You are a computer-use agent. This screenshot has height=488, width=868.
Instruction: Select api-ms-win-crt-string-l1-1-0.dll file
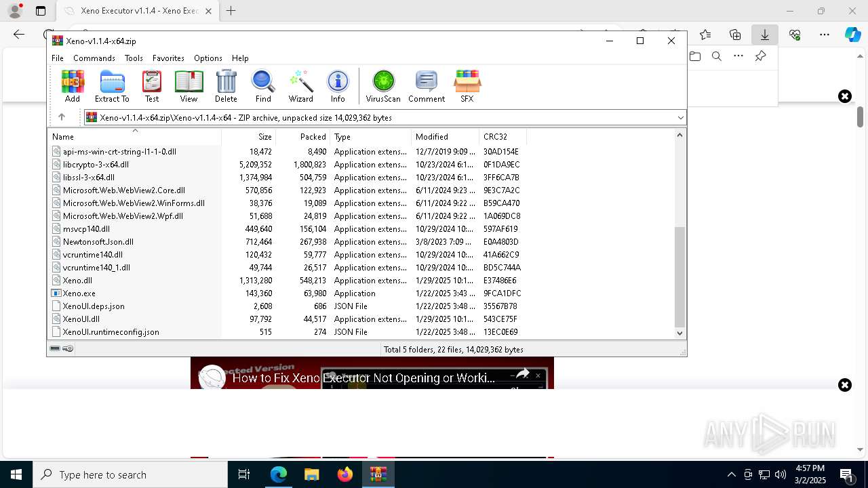[x=119, y=152]
